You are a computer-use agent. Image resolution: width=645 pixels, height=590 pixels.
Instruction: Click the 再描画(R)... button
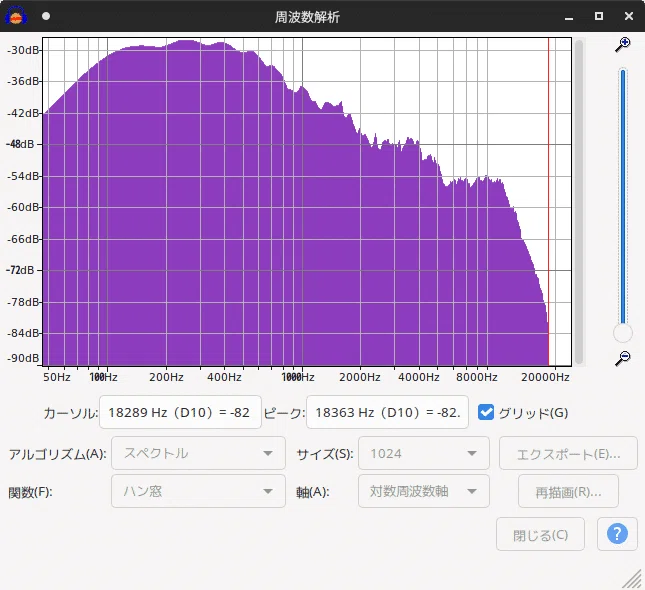click(x=568, y=491)
